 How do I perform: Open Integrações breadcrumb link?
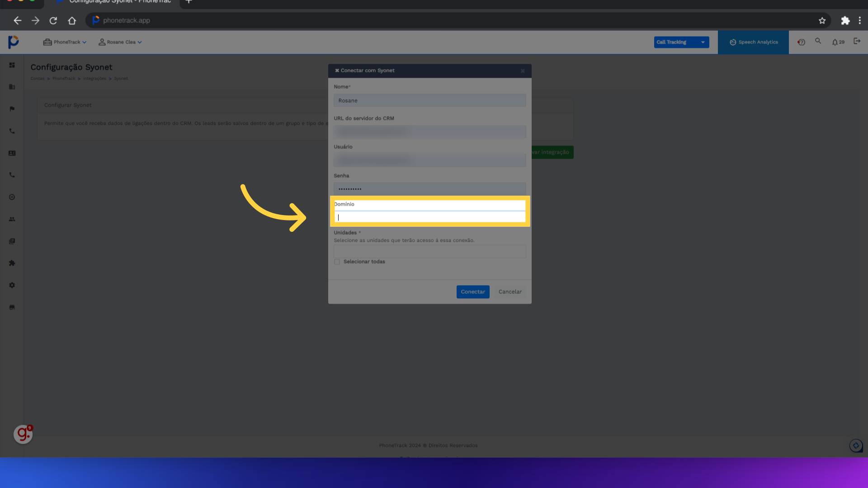point(94,79)
